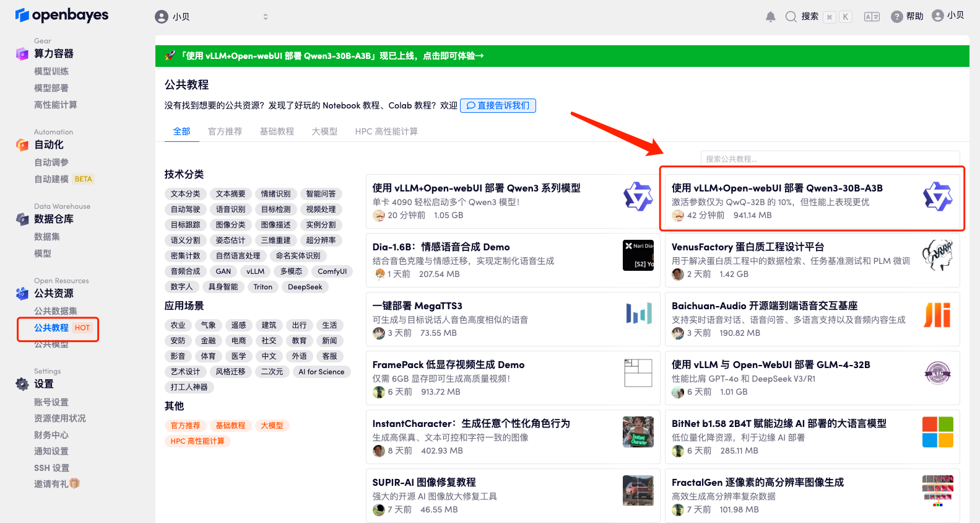Open 模型部署 in the sidebar
The height and width of the screenshot is (523, 980).
tap(51, 88)
